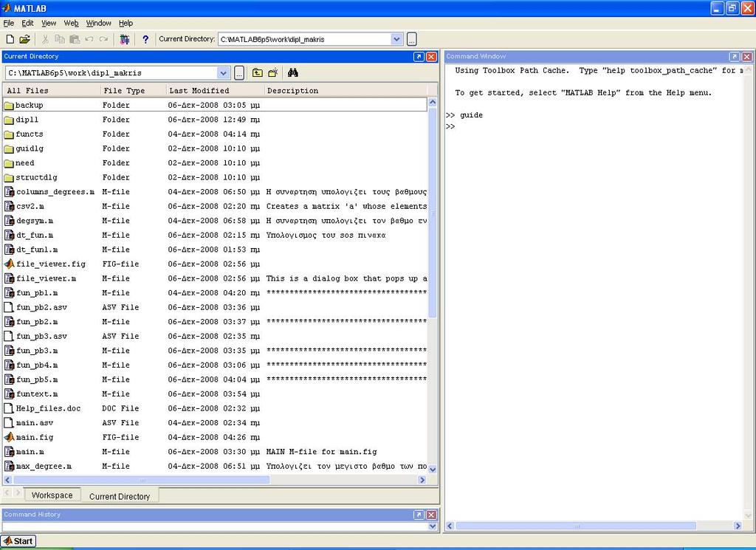Click Command Window horizontal scroll right arrow
This screenshot has width=756, height=550.
[738, 526]
